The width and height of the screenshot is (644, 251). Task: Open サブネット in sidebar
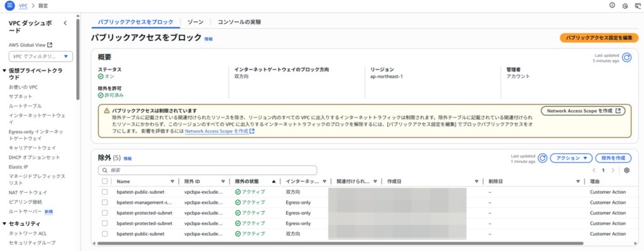(21, 96)
